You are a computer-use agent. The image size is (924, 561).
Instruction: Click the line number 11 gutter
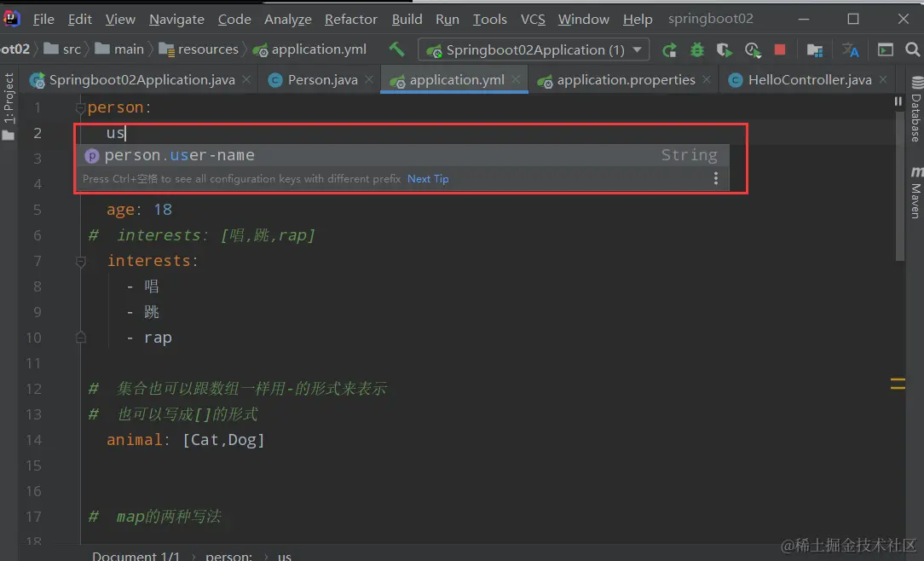[34, 363]
